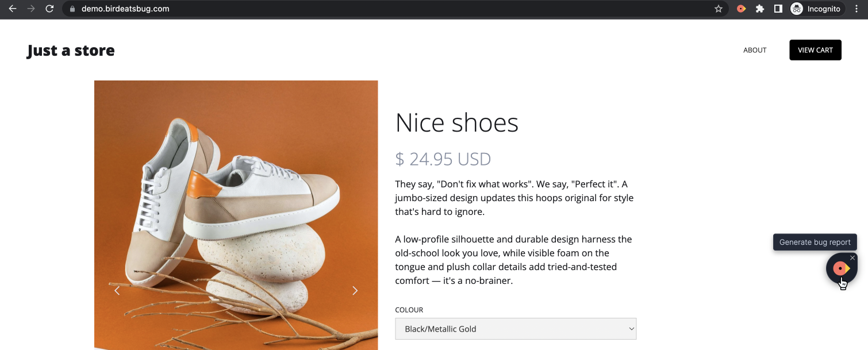Viewport: 868px width, 350px height.
Task: Show the previous product image
Action: tap(117, 291)
